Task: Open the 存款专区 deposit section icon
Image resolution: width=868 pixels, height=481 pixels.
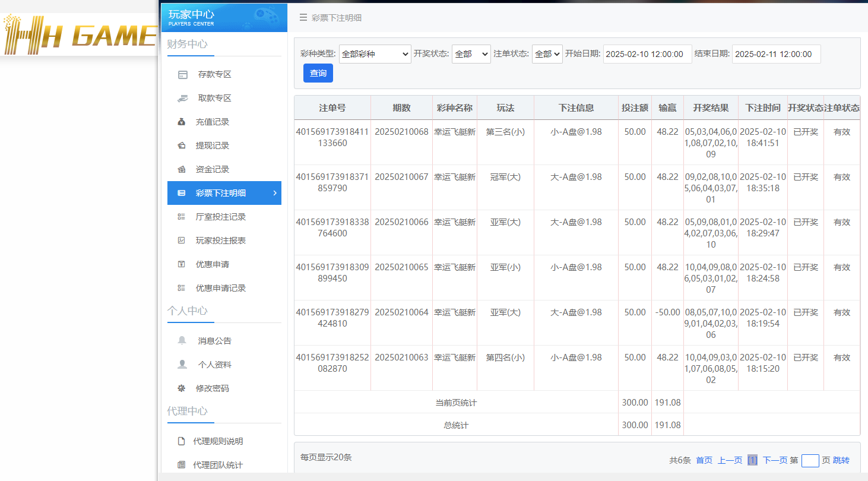Action: (x=183, y=74)
